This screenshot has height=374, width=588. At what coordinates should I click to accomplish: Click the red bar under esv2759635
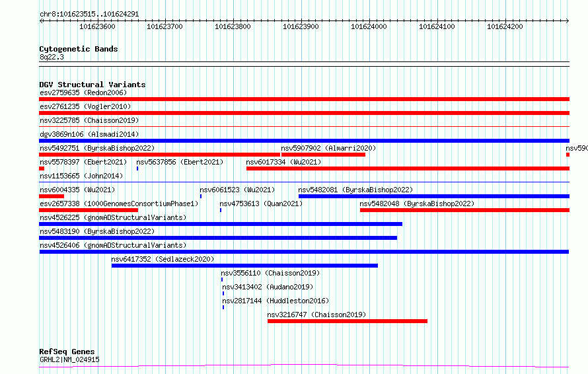pos(304,99)
